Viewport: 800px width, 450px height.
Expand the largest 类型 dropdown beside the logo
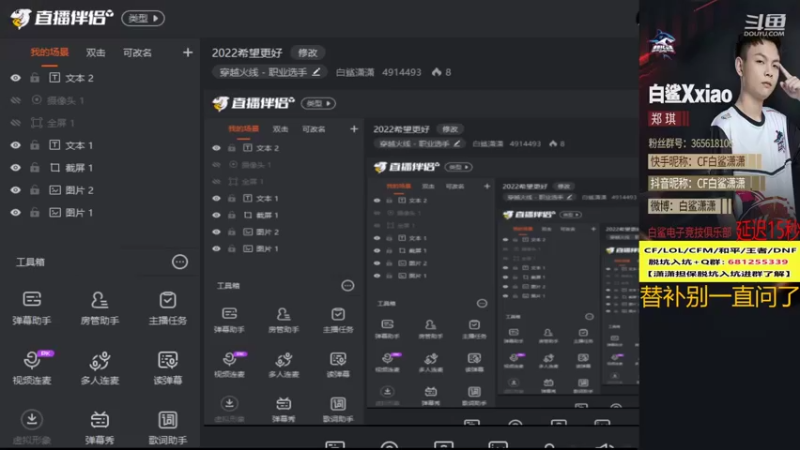coord(143,18)
